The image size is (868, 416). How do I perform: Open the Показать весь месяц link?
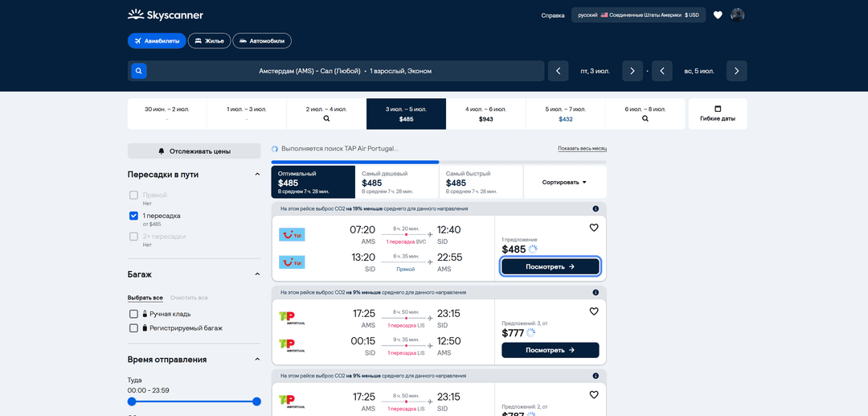tap(583, 149)
